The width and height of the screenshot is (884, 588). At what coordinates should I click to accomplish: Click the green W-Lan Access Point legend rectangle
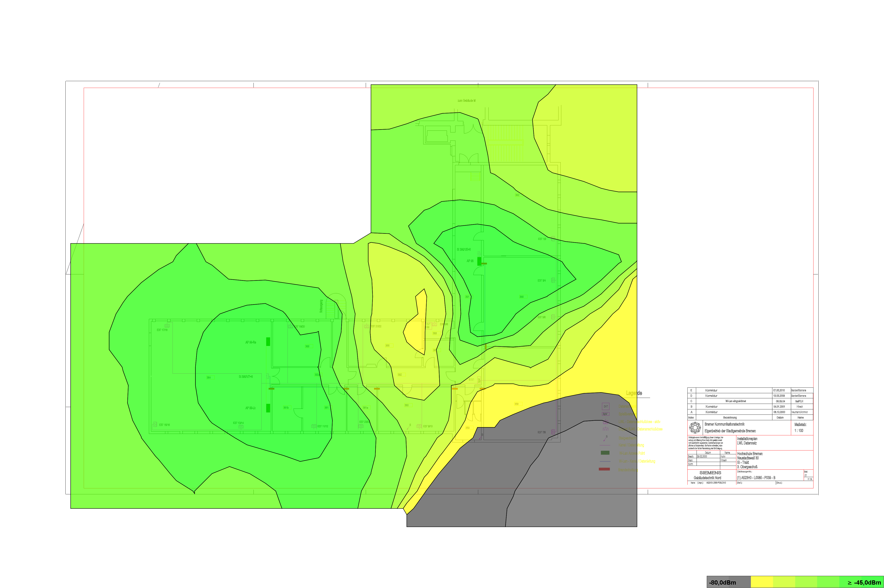(605, 453)
